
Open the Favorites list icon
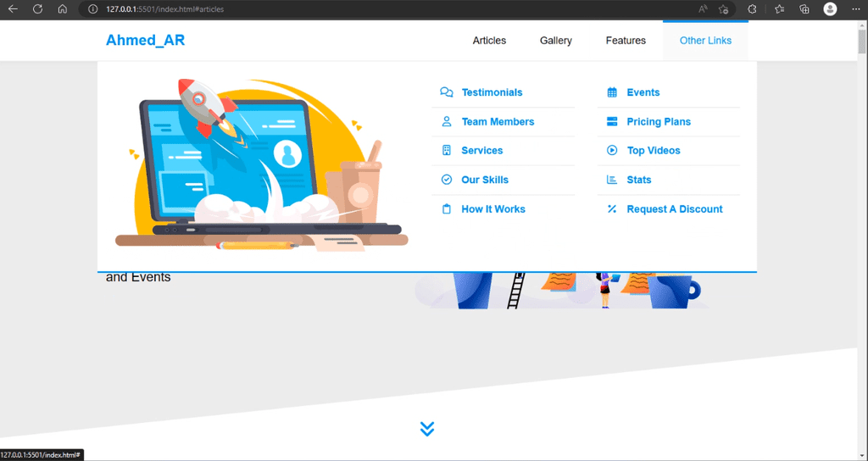[780, 8]
